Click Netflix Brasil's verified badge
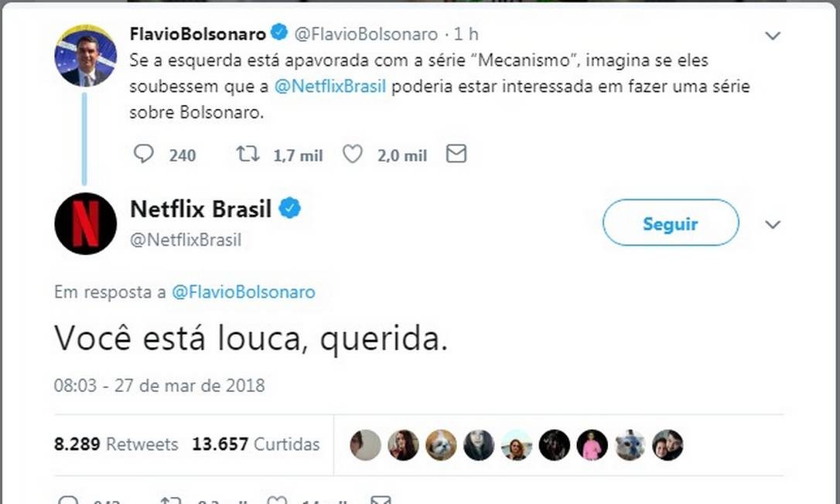840x504 pixels. (x=290, y=209)
